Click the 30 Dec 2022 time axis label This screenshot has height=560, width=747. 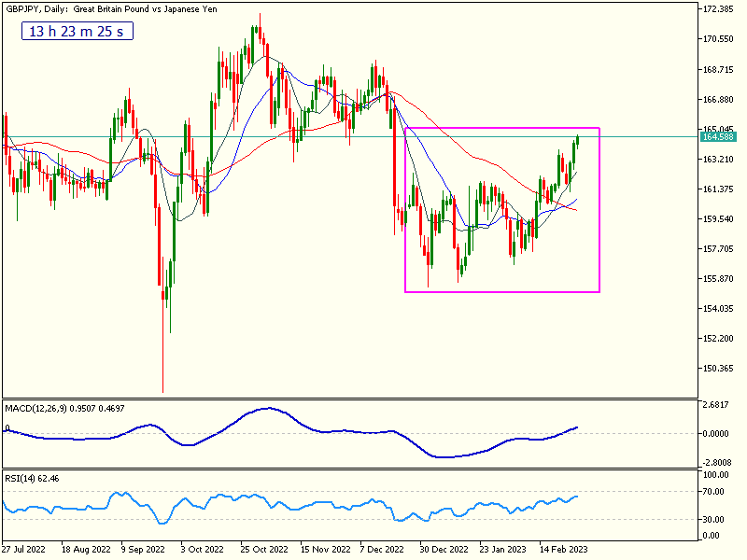point(443,550)
